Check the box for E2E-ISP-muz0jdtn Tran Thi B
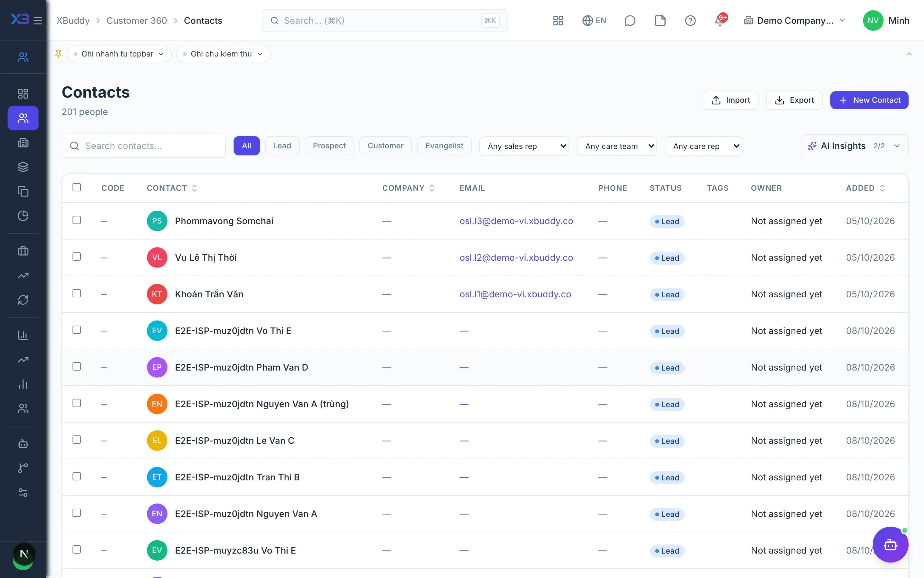Screen dimensions: 924x578 tap(77, 476)
